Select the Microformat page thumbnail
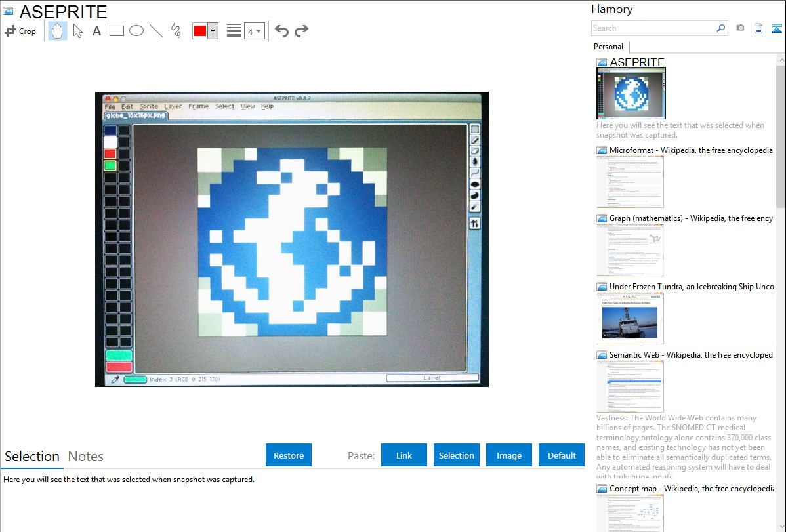 point(630,182)
